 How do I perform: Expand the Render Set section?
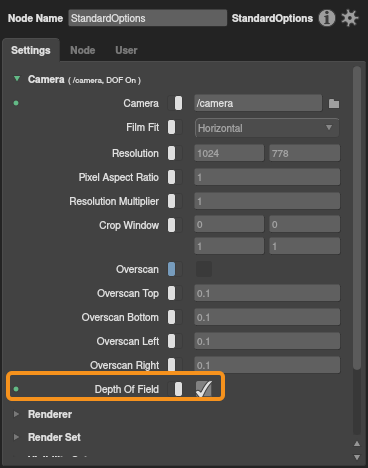coord(16,437)
